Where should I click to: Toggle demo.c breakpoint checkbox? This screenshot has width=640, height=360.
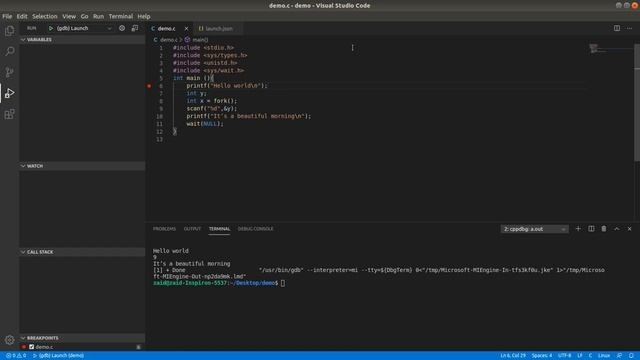pyautogui.click(x=31, y=347)
